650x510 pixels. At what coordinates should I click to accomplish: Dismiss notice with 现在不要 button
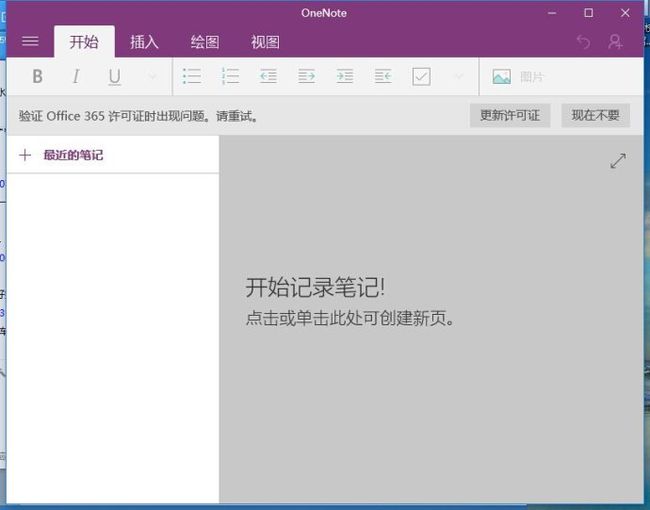click(x=596, y=115)
